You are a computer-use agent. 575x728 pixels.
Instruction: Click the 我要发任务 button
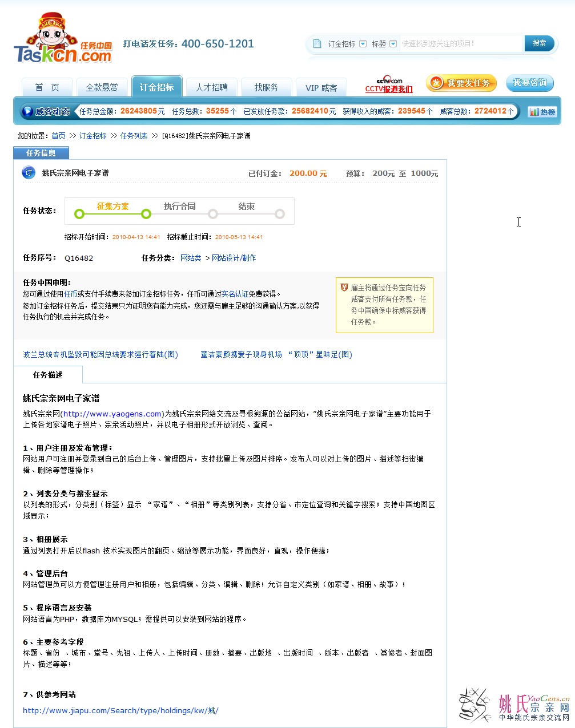(461, 83)
